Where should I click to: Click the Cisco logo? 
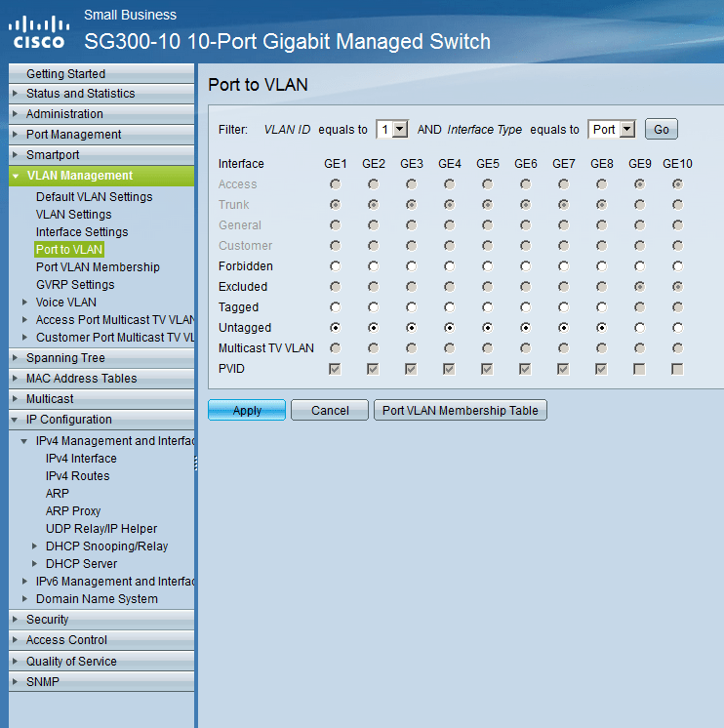[x=39, y=32]
